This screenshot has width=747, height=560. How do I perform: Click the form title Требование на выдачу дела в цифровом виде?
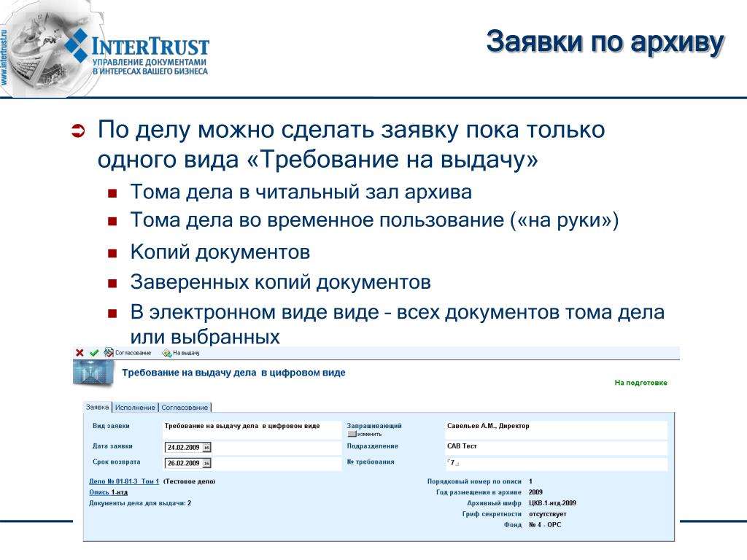(233, 373)
